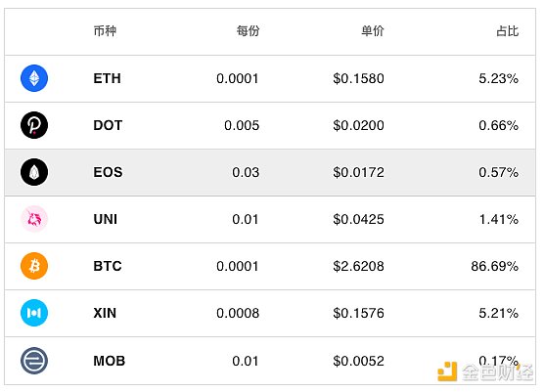
Task: Click the orange Bitcoin icon
Action: (x=34, y=266)
